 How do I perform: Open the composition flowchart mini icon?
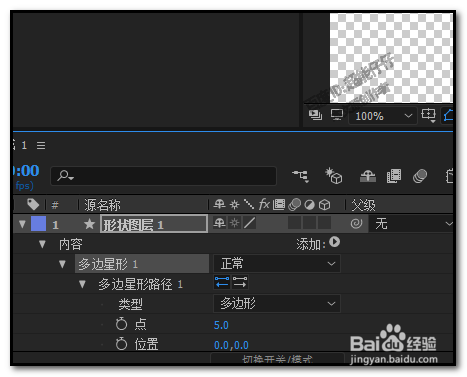pyautogui.click(x=301, y=176)
